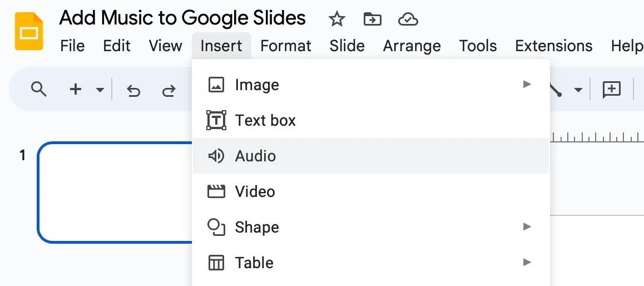The width and height of the screenshot is (644, 286).
Task: Expand the Table submenu arrow
Action: 527,262
